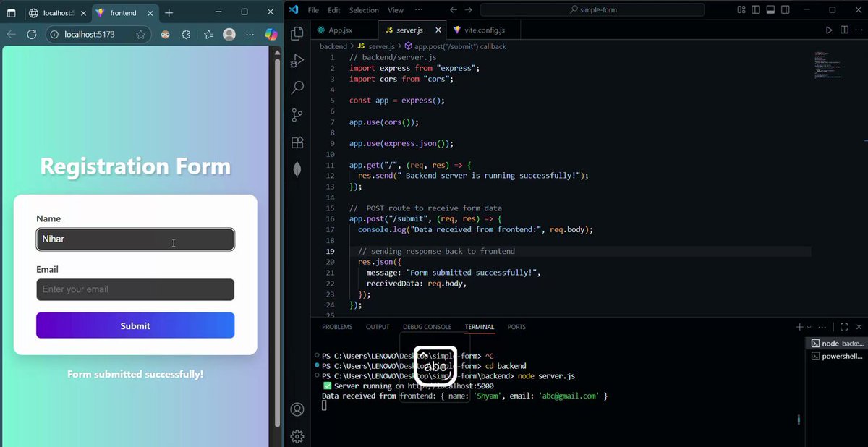868x447 pixels.
Task: Switch to App.jsx editor tab
Action: pos(345,30)
